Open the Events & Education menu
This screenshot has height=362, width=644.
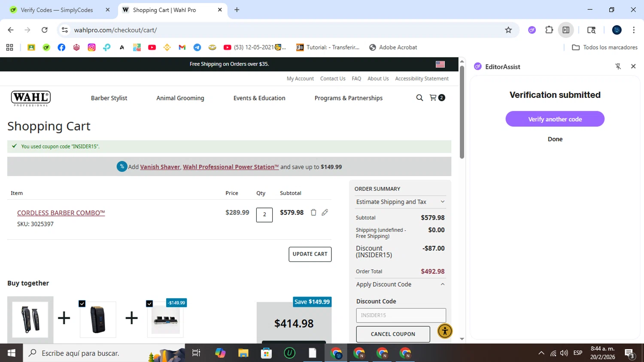259,98
